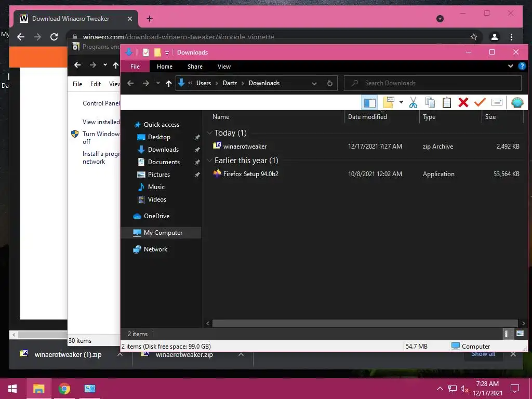The height and width of the screenshot is (399, 532).
Task: Go up one folder level in Downloads
Action: pyautogui.click(x=169, y=83)
